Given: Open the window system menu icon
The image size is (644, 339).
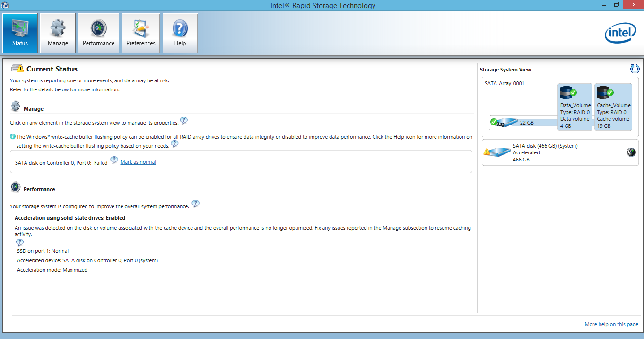Looking at the screenshot, I should (5, 5).
